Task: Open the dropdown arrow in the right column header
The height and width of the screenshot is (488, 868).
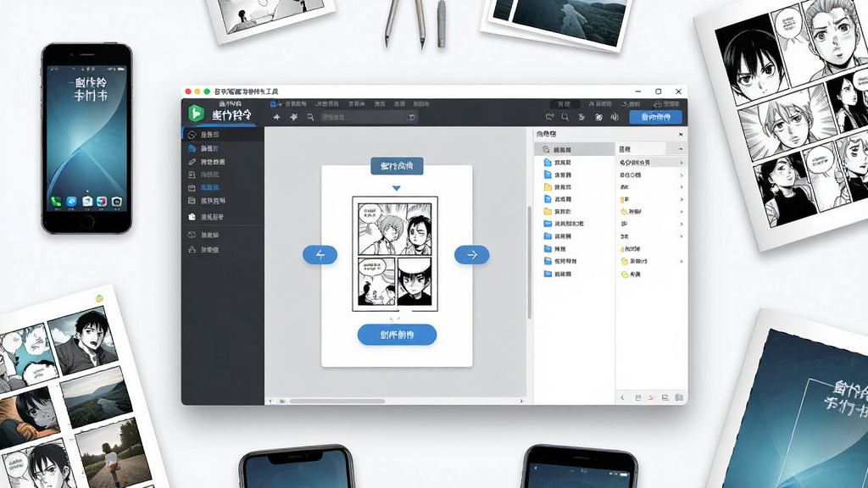Action: coord(680,149)
